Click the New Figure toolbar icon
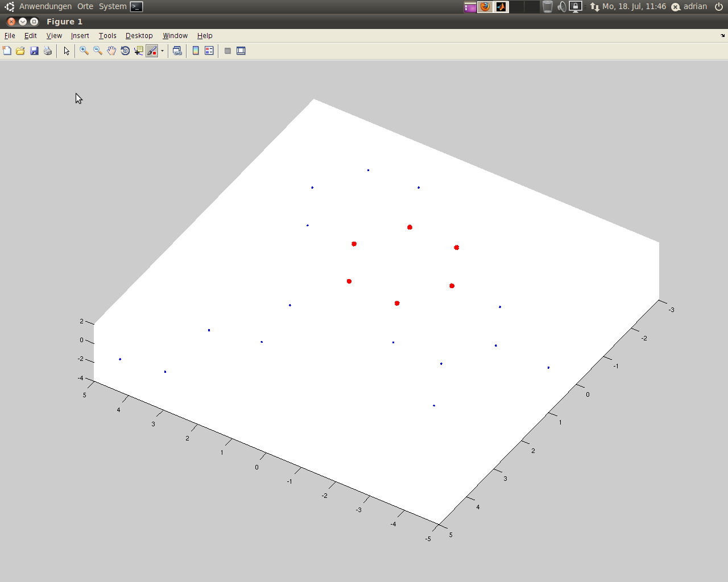The height and width of the screenshot is (582, 728). [7, 51]
